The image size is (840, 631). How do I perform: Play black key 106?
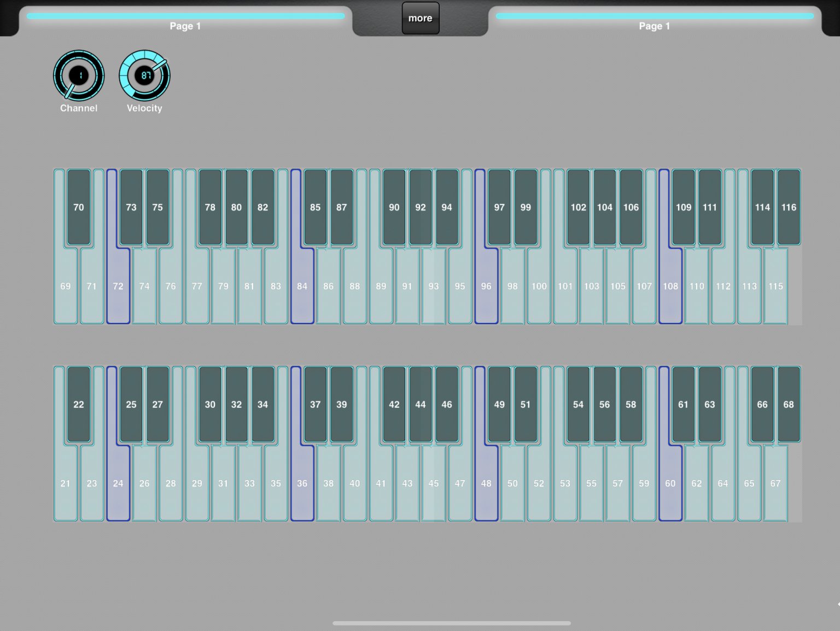[631, 207]
